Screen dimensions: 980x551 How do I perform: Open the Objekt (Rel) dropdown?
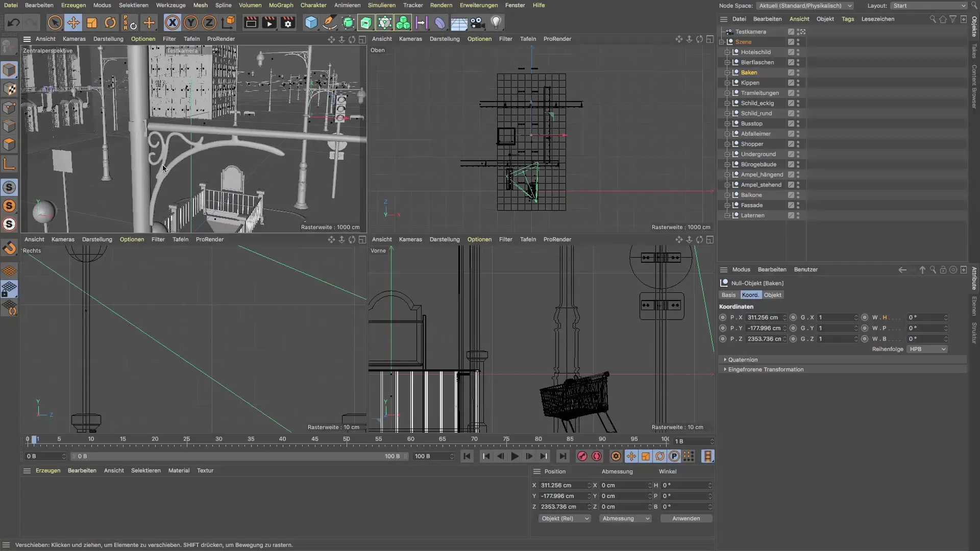click(565, 518)
